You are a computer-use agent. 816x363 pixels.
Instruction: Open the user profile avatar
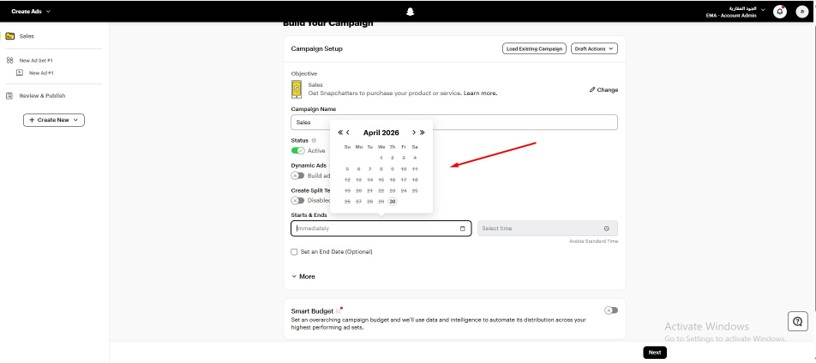(802, 11)
